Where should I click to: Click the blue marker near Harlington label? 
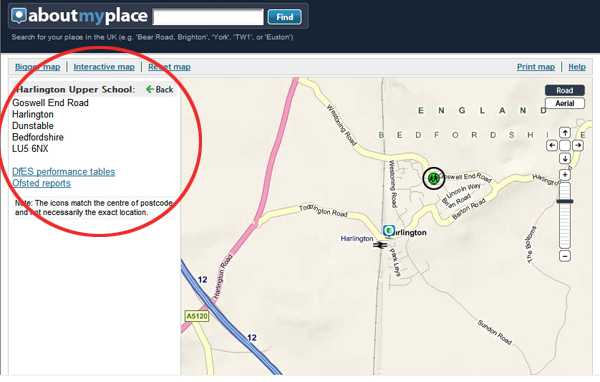(389, 230)
